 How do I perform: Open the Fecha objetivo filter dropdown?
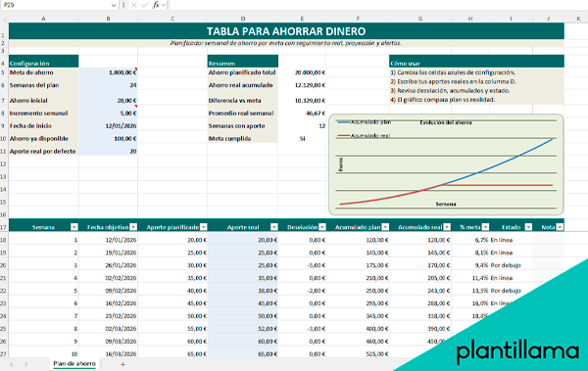click(x=133, y=227)
